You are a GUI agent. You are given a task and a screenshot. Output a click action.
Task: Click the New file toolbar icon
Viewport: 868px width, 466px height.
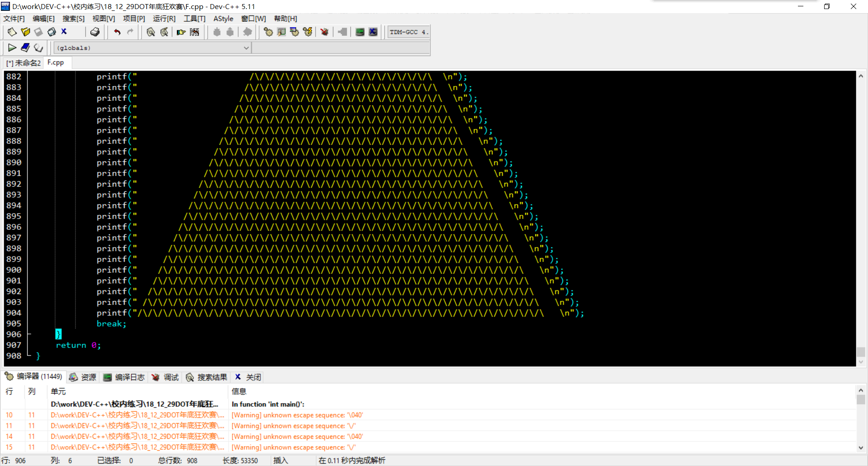pos(12,32)
